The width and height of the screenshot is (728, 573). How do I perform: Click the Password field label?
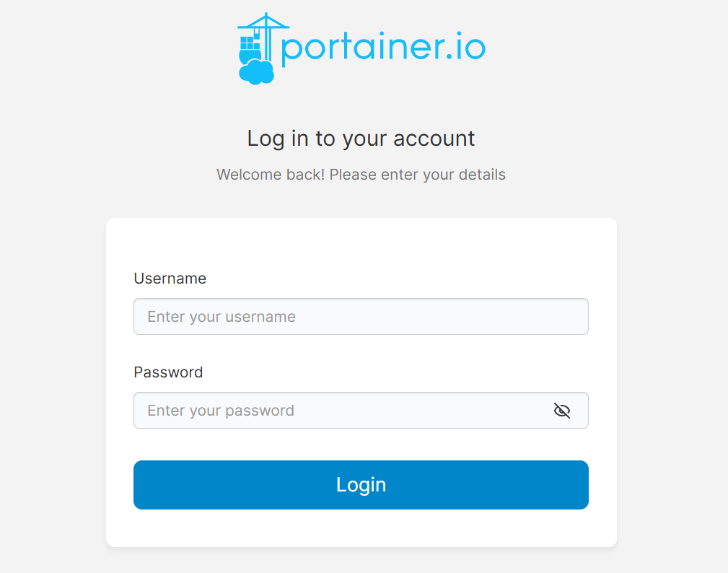pos(168,372)
